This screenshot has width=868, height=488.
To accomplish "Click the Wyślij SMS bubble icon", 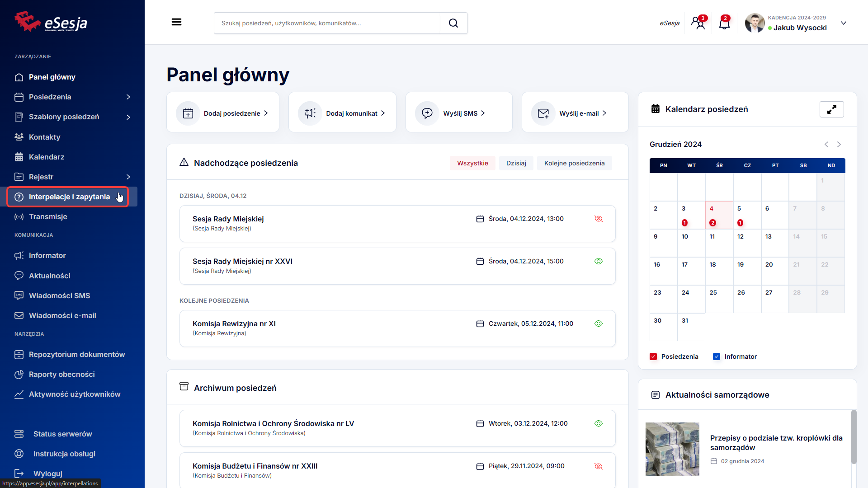I will pos(427,113).
